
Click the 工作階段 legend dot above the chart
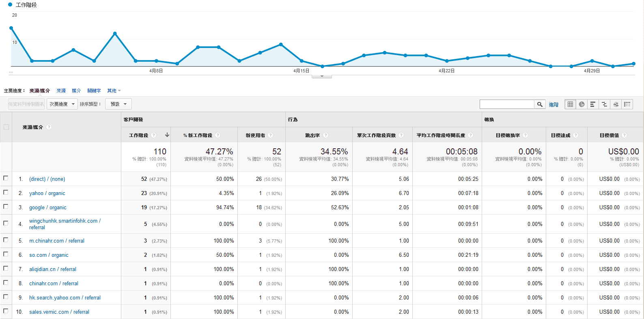tap(10, 5)
